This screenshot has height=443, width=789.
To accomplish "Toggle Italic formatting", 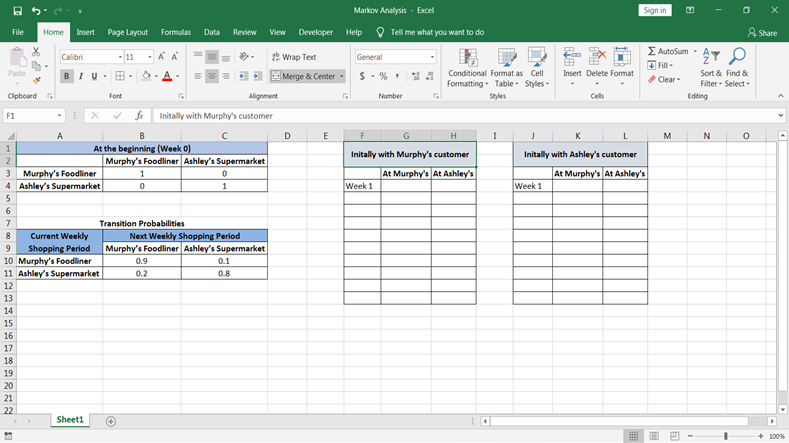I will (81, 76).
